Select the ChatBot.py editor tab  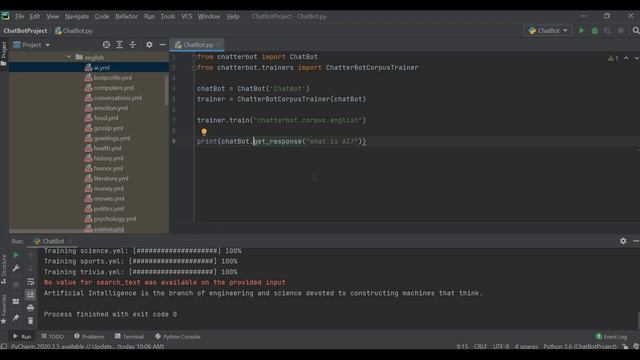point(197,44)
